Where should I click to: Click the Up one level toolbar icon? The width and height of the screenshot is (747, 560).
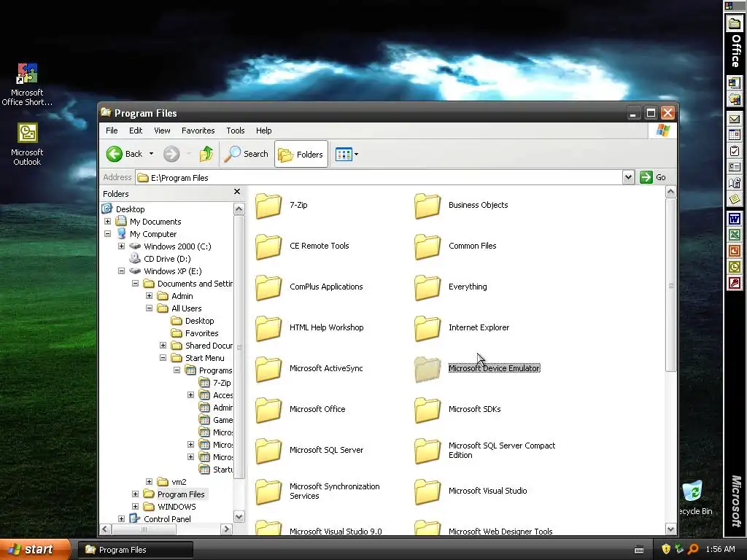pyautogui.click(x=206, y=154)
